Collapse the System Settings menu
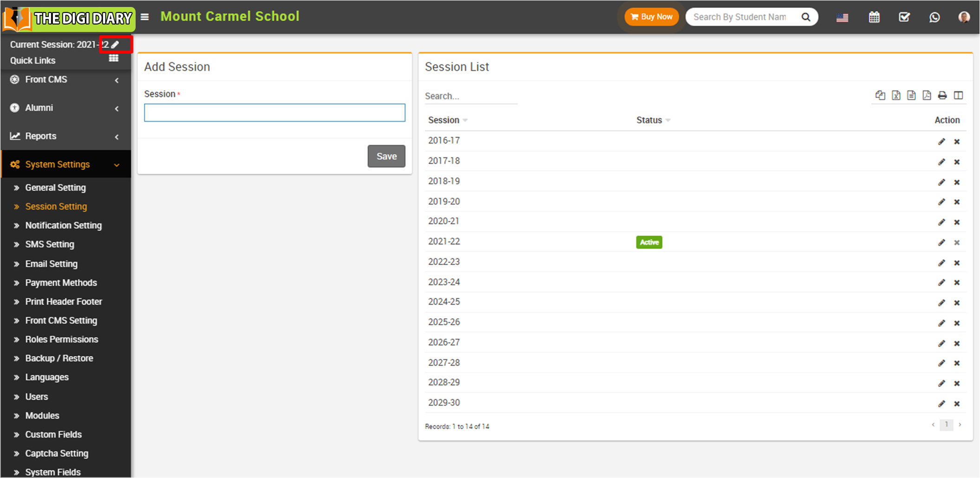Image resolution: width=980 pixels, height=478 pixels. pos(65,164)
